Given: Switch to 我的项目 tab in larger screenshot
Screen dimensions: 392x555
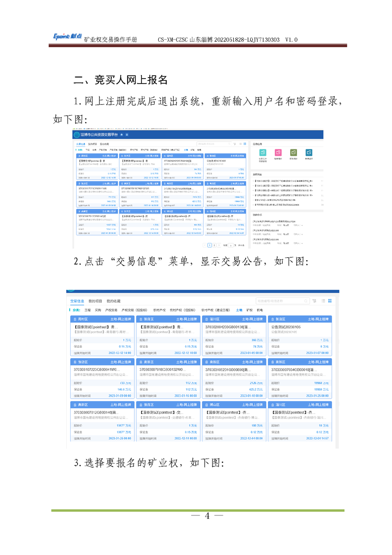Looking at the screenshot, I should pos(95,301).
